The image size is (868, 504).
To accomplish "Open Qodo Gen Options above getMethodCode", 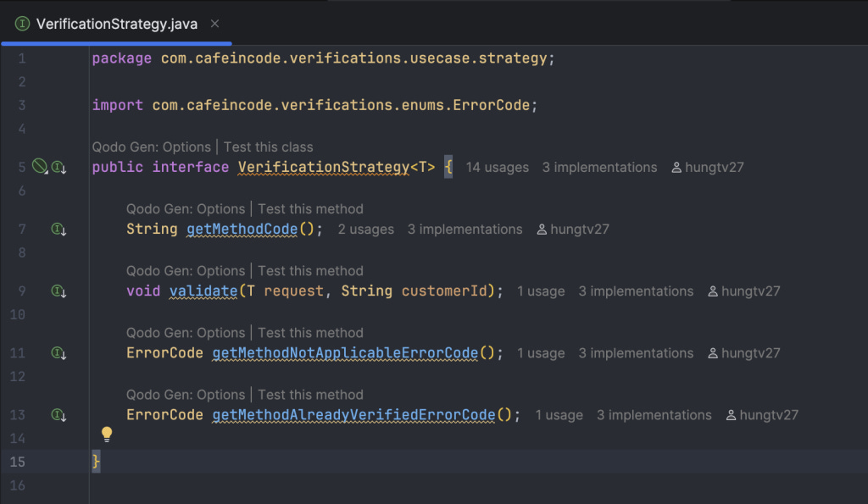I will pos(186,209).
